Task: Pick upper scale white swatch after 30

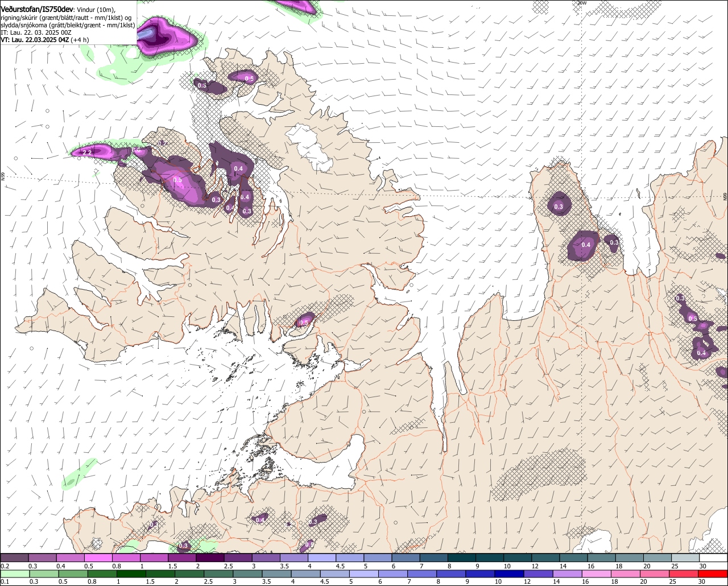Action: (x=714, y=558)
